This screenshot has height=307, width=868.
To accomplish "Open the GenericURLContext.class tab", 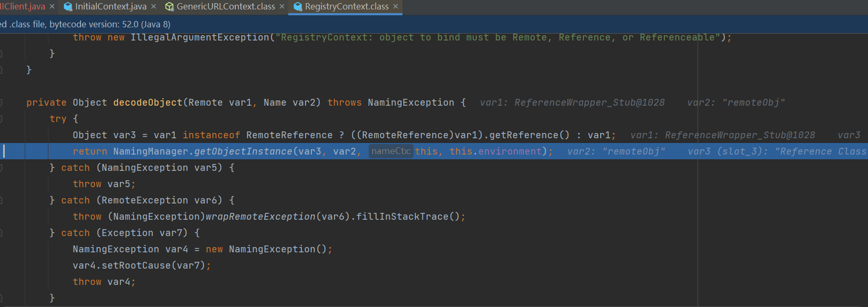I will pyautogui.click(x=225, y=6).
